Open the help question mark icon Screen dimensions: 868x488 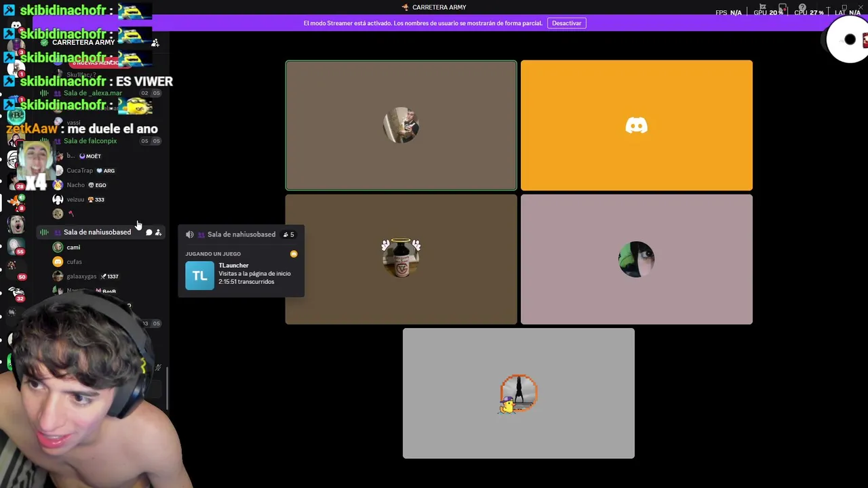[802, 8]
